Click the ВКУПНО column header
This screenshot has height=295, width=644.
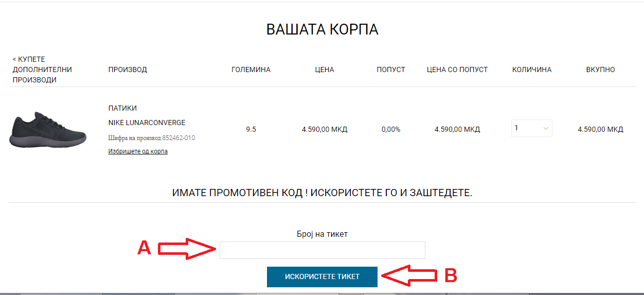[600, 70]
